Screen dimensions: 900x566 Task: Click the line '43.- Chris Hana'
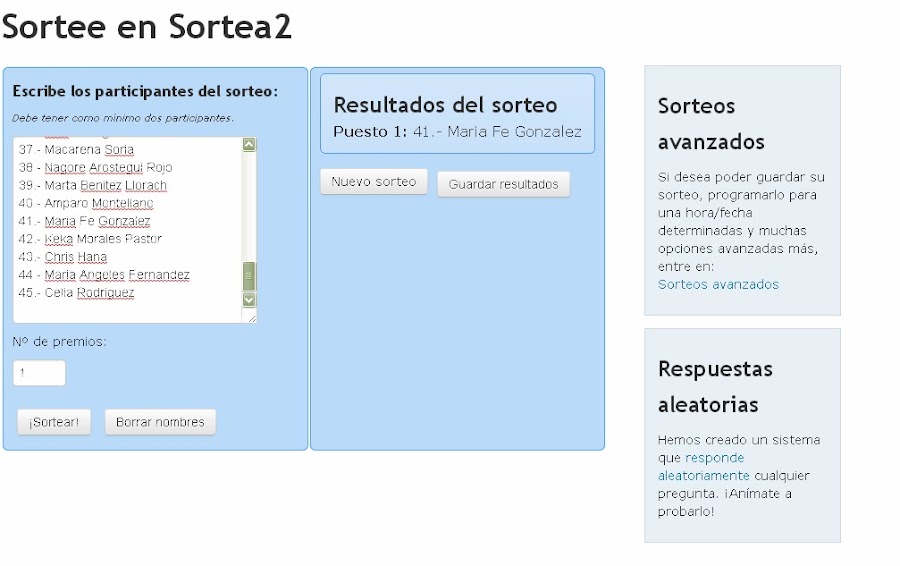pyautogui.click(x=63, y=257)
